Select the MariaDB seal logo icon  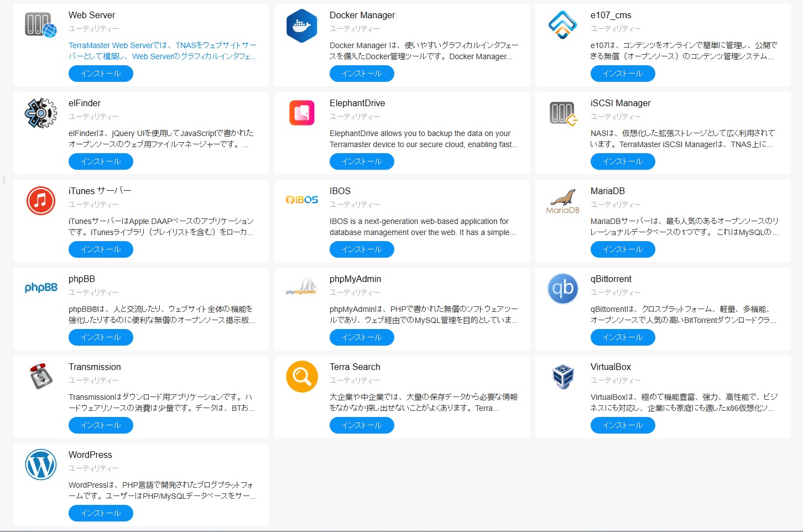(562, 201)
